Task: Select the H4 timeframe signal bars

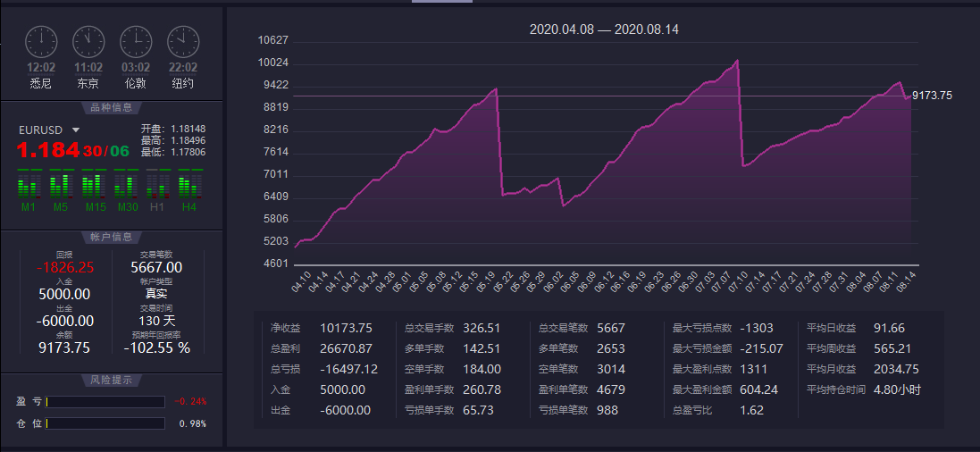Action: coord(189,185)
